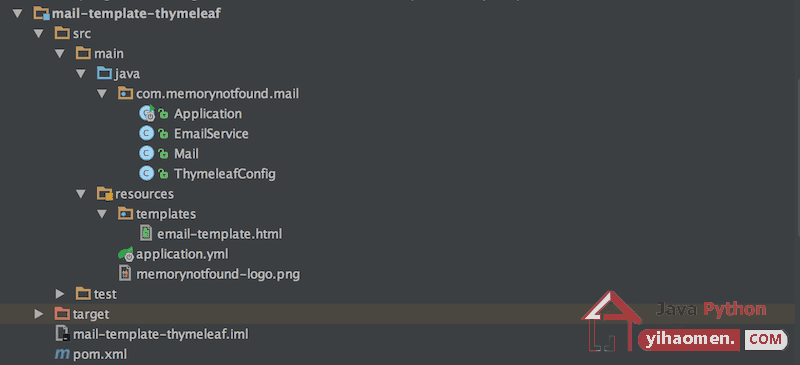Collapse the mail-template-thymeleaf project root
Image resolution: width=800 pixels, height=365 pixels.
(x=18, y=14)
